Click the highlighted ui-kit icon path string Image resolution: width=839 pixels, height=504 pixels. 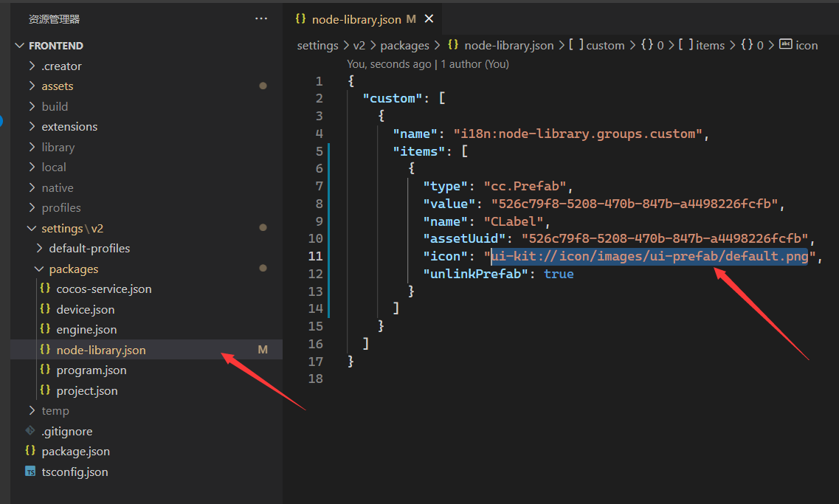click(x=649, y=256)
